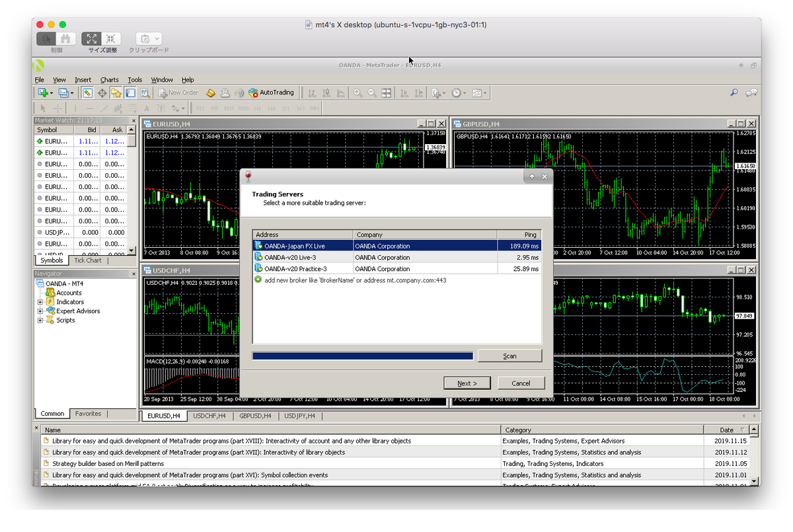The image size is (793, 532).
Task: Toggle the Navigator panel
Action: (x=116, y=93)
